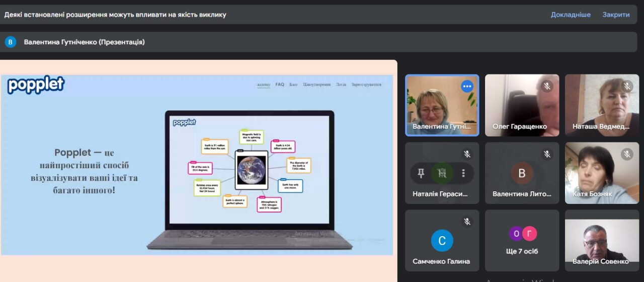Click the muted mic icon on Валентина Лито tile

pyautogui.click(x=547, y=154)
